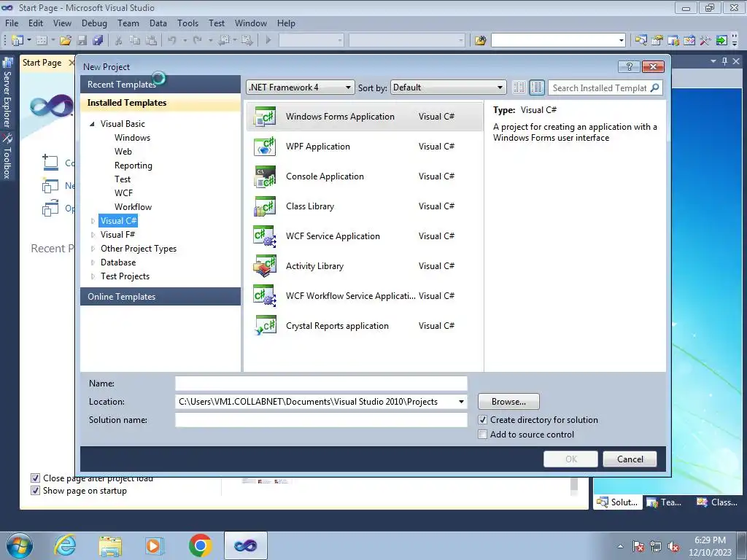Switch templates to small icons view
Viewport: 747px width, 560px height.
click(x=519, y=87)
